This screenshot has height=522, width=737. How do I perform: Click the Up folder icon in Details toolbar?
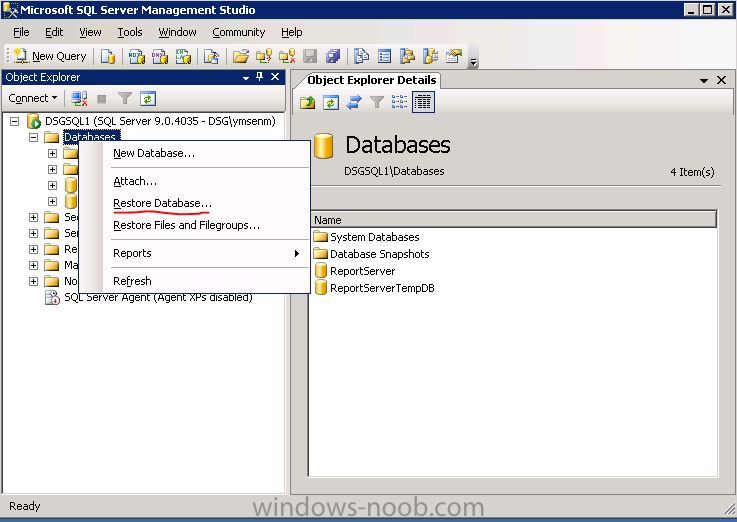tap(308, 102)
